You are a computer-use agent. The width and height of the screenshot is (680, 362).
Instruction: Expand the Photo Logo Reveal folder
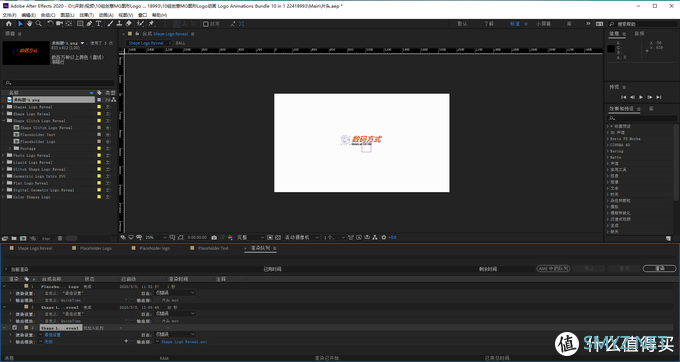point(4,156)
